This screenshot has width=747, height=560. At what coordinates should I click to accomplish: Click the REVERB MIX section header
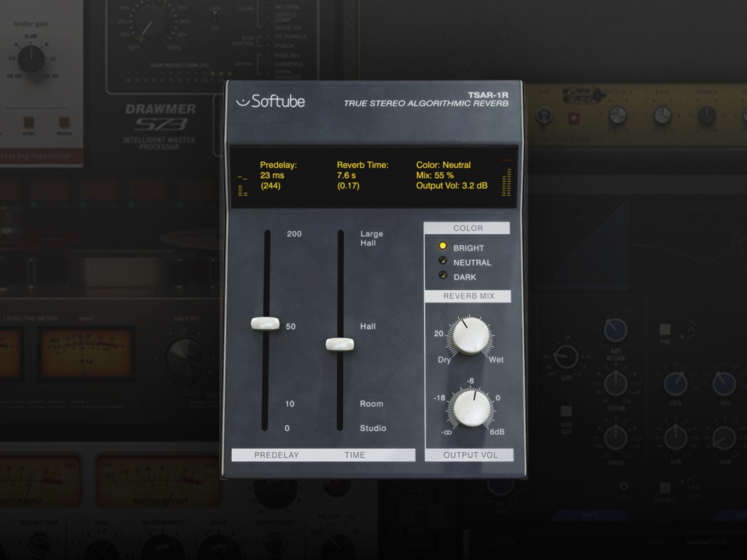tap(468, 296)
